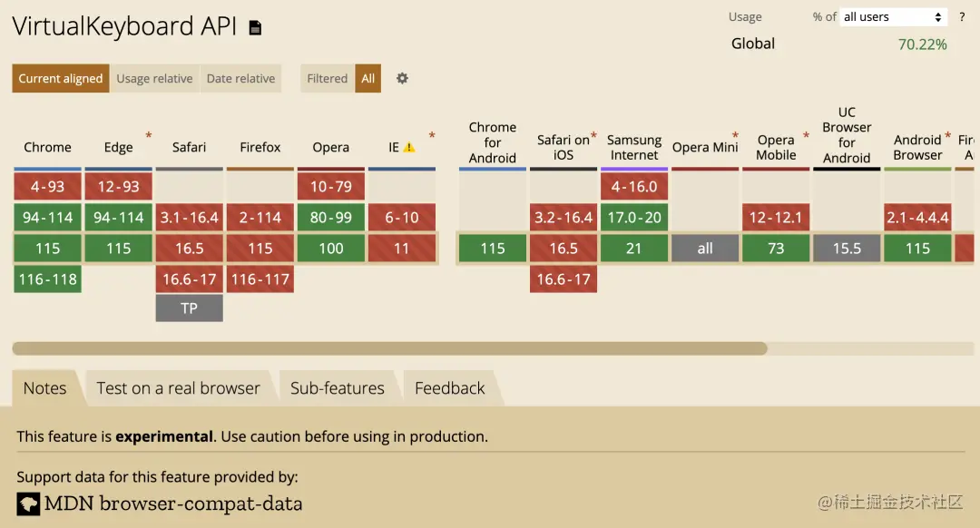Click the desktop Safari 16.5 version cell

(190, 248)
